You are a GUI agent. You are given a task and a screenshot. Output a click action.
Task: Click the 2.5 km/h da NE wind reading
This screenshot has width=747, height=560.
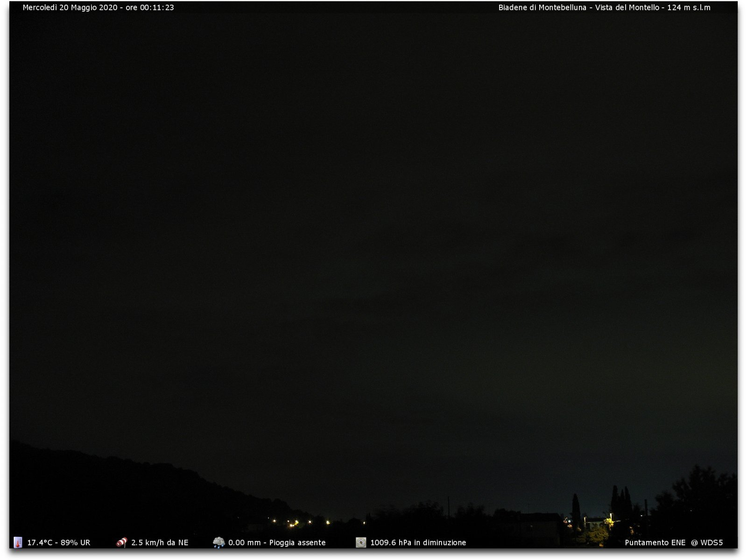[160, 543]
